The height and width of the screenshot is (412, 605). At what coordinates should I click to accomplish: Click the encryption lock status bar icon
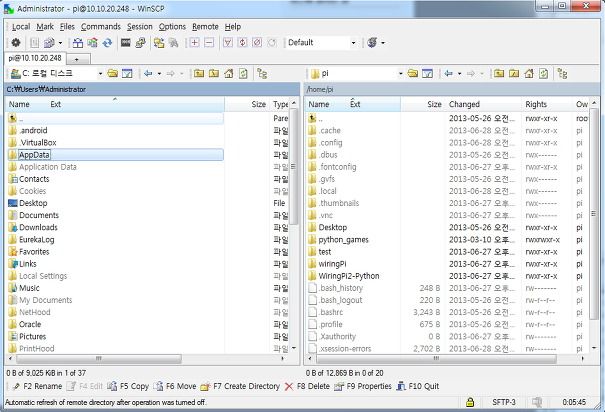tap(470, 402)
